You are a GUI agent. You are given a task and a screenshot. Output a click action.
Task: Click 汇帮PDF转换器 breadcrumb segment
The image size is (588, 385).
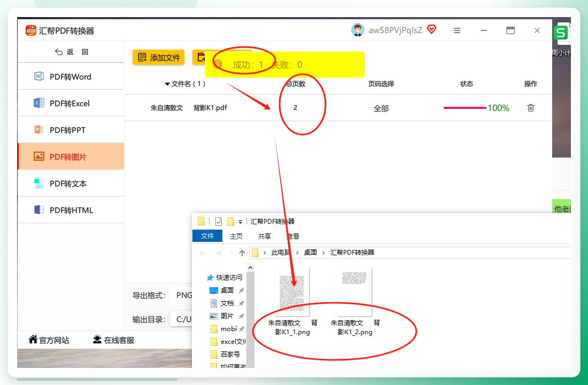[x=352, y=253]
